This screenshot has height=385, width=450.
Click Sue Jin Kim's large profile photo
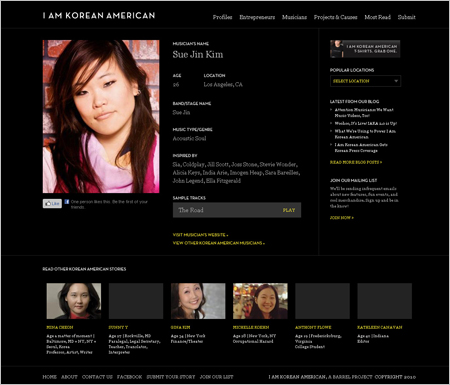(101, 116)
